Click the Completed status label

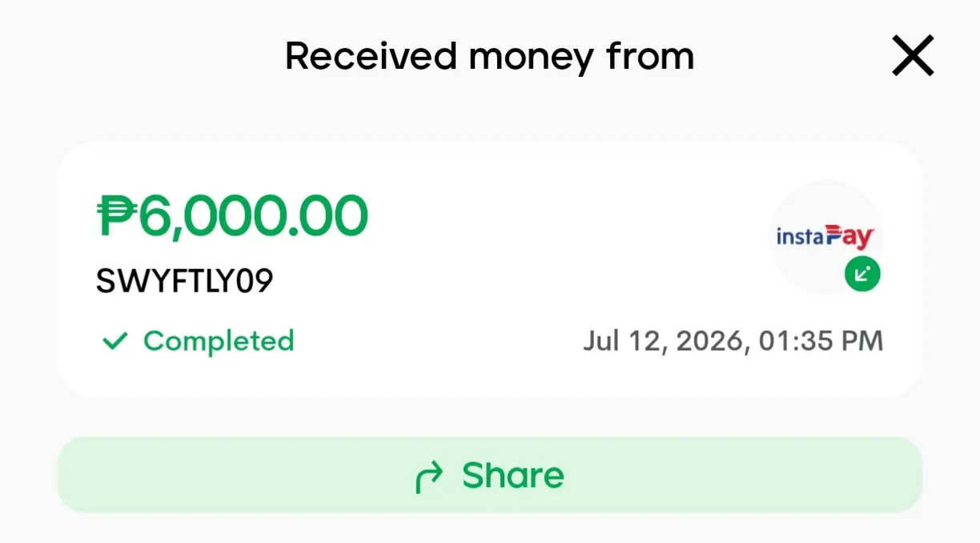coord(219,341)
